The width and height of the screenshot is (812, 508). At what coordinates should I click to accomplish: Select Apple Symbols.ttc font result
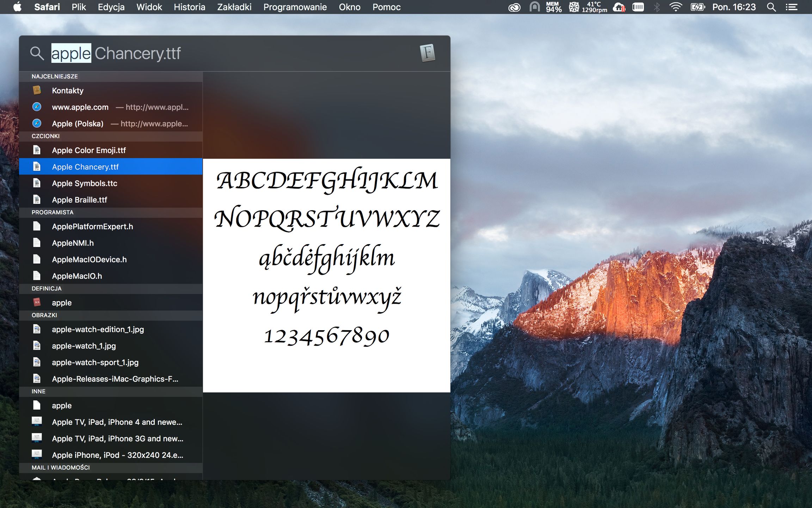[x=85, y=183]
